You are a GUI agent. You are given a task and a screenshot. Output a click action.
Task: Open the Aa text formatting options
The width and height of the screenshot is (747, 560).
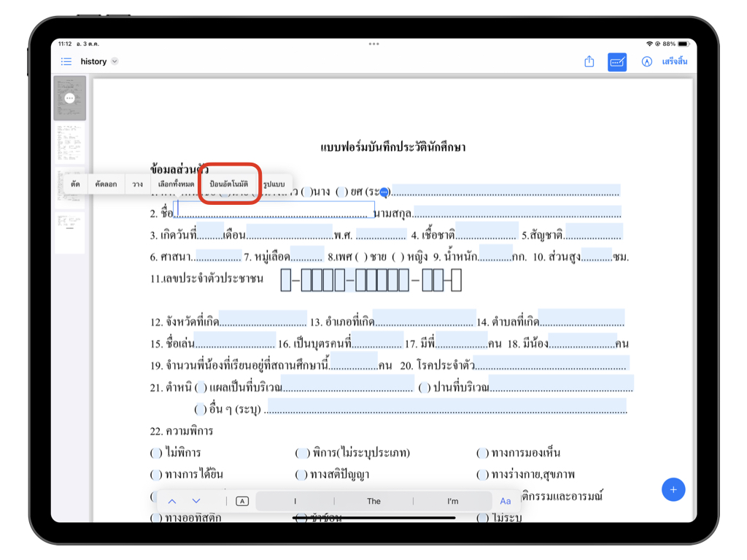click(x=506, y=501)
